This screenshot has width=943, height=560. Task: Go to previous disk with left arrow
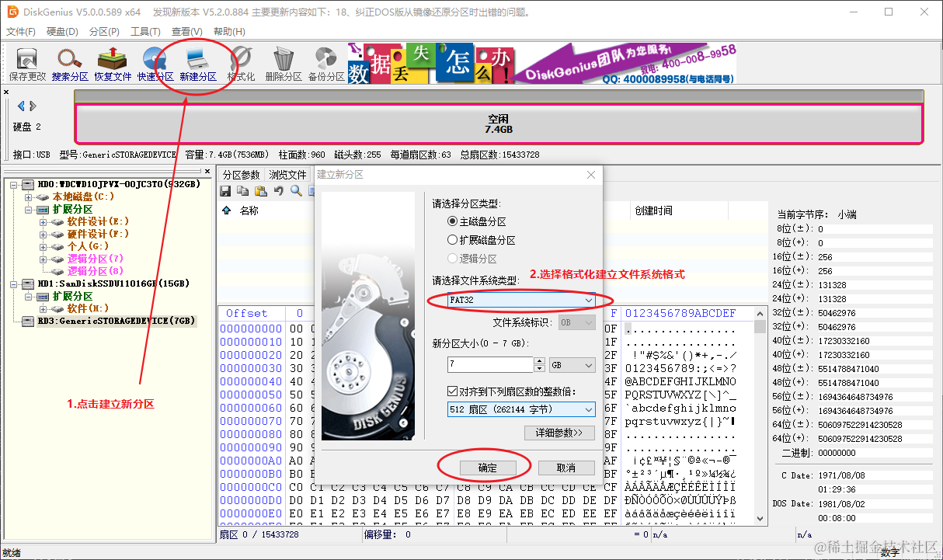pos(21,106)
